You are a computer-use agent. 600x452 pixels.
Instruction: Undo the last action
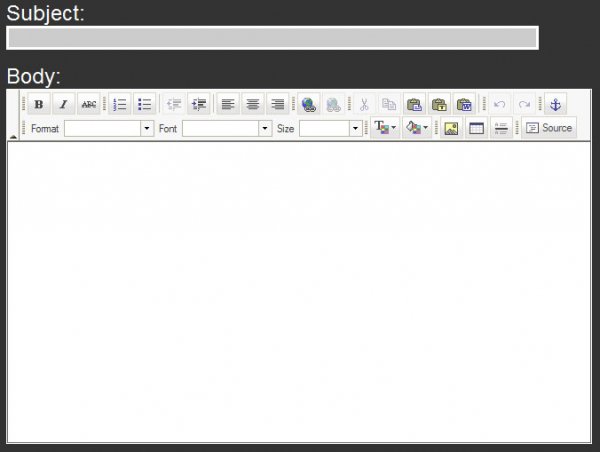click(x=499, y=104)
